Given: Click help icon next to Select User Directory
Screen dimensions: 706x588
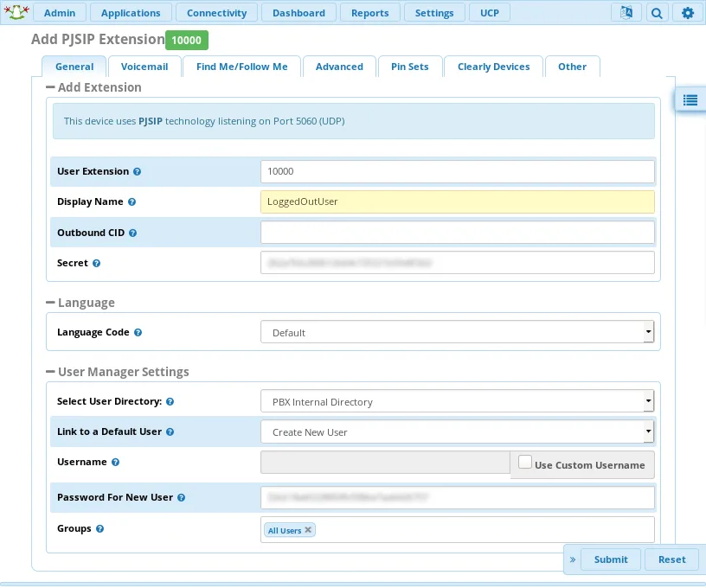Looking at the screenshot, I should (x=170, y=402).
